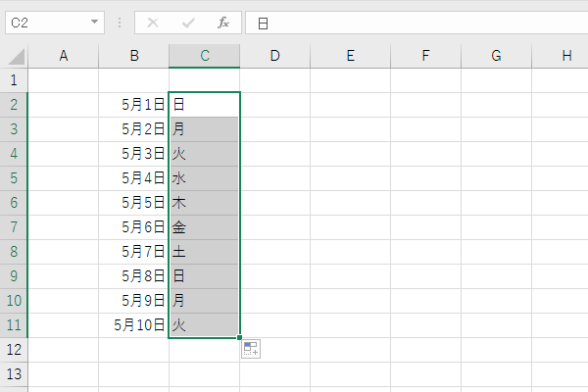Select row 7 header
Image resolution: width=588 pixels, height=392 pixels.
click(x=14, y=227)
